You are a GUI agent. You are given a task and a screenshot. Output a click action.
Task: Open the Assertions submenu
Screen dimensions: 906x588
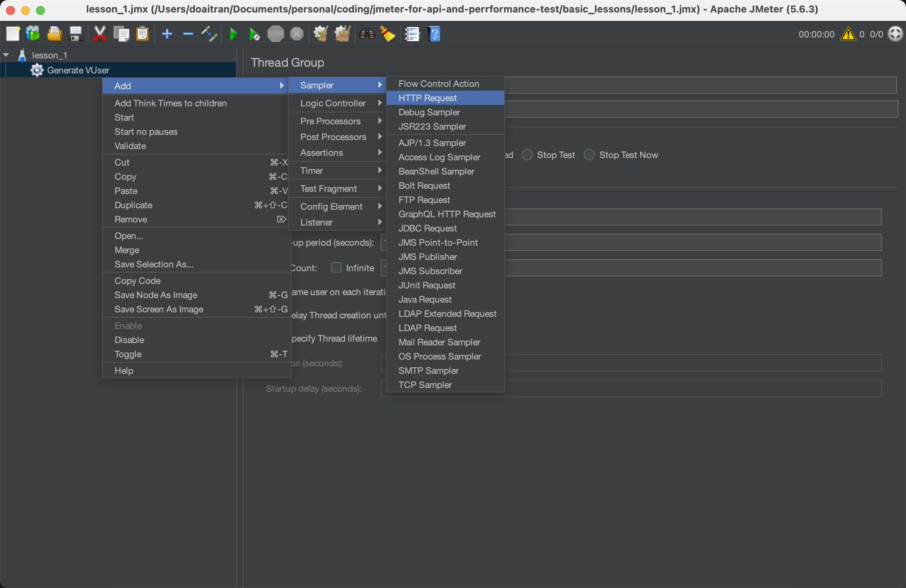click(x=337, y=152)
